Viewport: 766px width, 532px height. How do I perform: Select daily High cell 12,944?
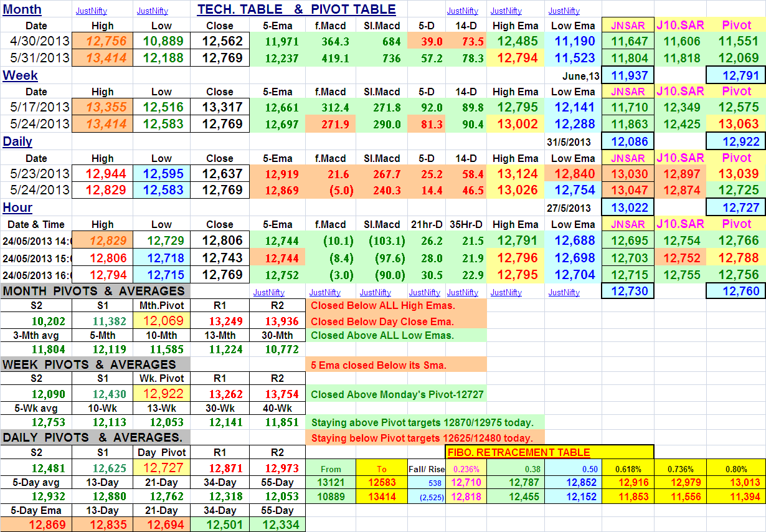pyautogui.click(x=103, y=173)
